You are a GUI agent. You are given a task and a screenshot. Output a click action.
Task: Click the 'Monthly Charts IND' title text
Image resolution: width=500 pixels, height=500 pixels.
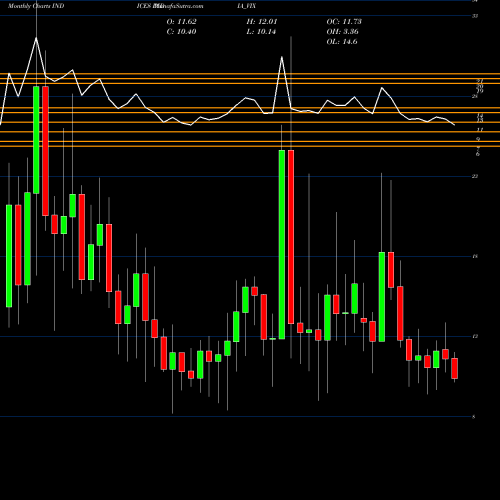pyautogui.click(x=36, y=6)
